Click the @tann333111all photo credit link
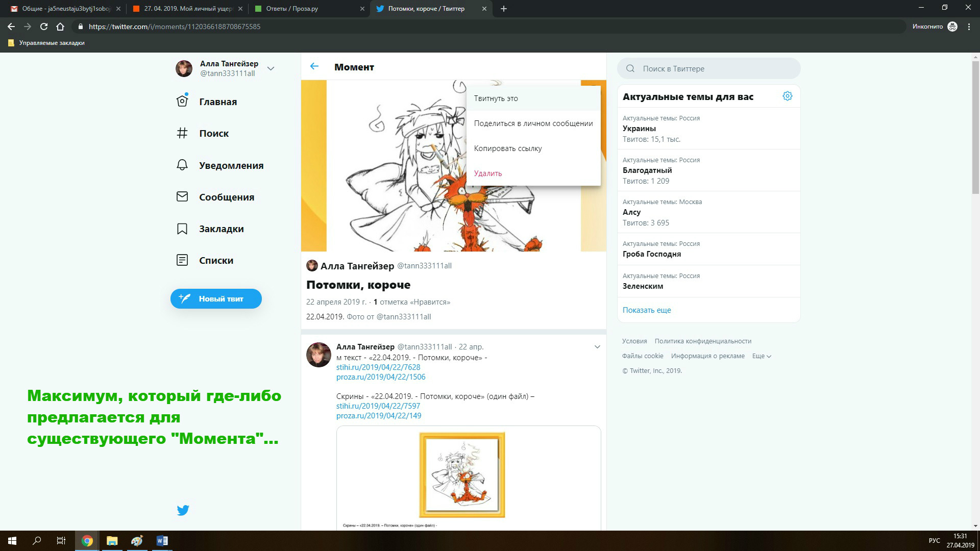The image size is (980, 551). point(403,317)
